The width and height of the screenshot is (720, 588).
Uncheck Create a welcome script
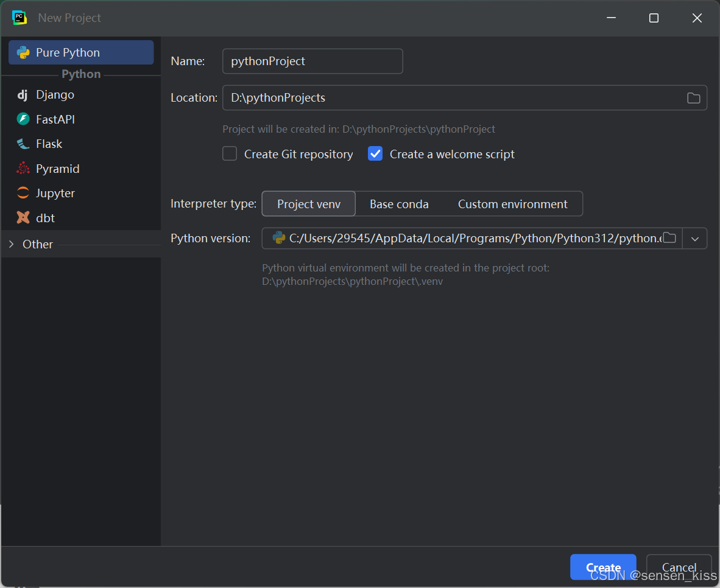(375, 154)
